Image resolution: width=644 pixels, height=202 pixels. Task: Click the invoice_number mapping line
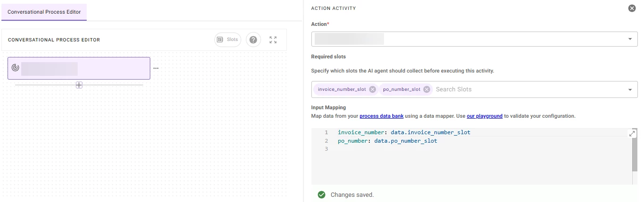(404, 132)
